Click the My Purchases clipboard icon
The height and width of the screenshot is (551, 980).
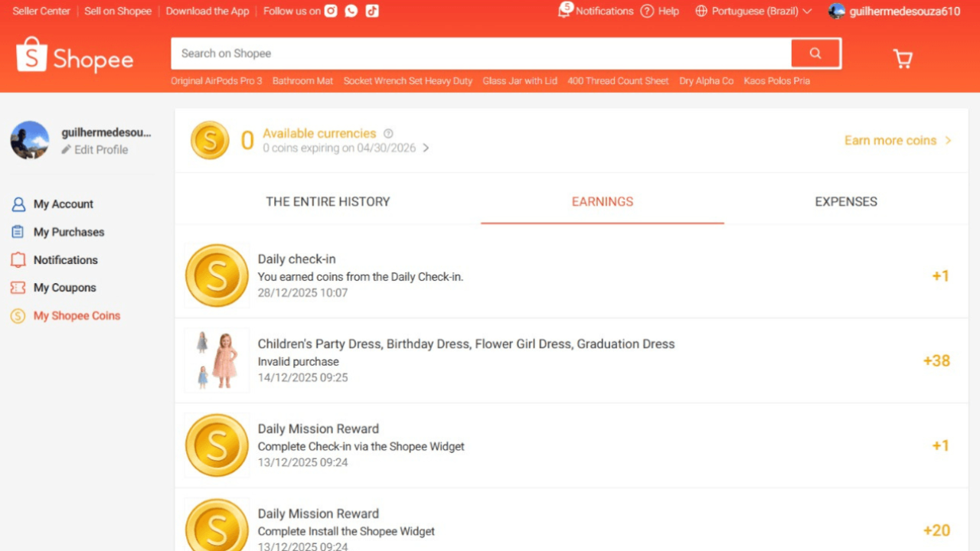(x=18, y=232)
